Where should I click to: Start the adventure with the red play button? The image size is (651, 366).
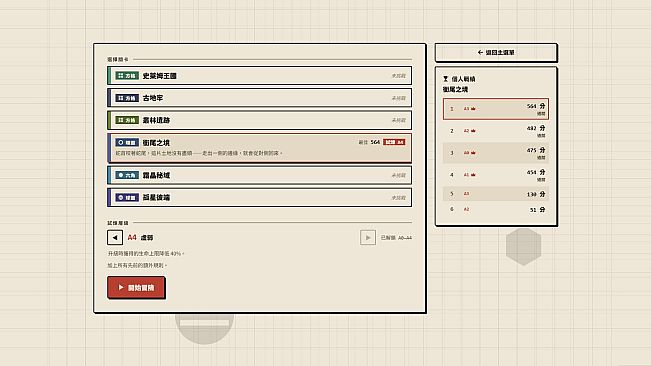pos(136,287)
